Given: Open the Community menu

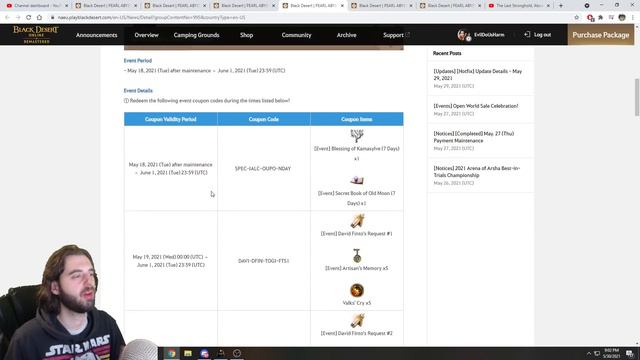Looking at the screenshot, I should pos(296,35).
